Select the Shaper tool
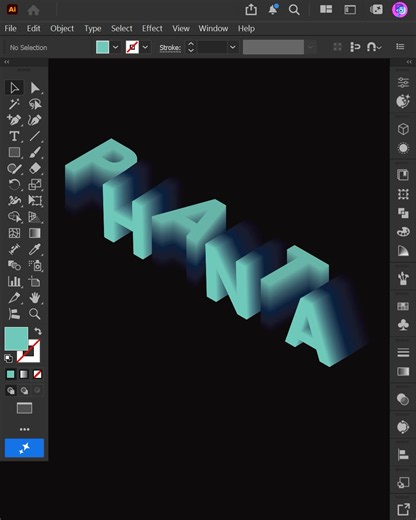Viewport: 416px width, 520px height. pos(14,168)
